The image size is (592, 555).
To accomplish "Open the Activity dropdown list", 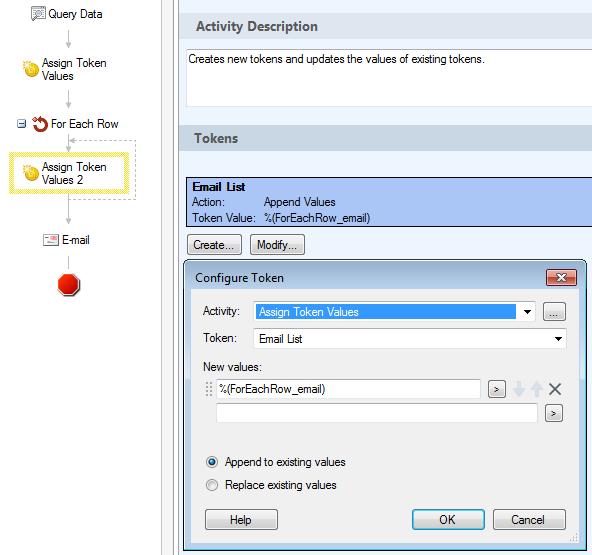I will [527, 312].
